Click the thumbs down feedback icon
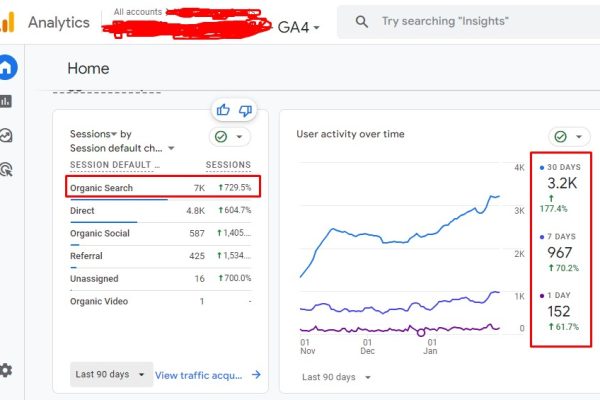600x400 pixels. 244,111
